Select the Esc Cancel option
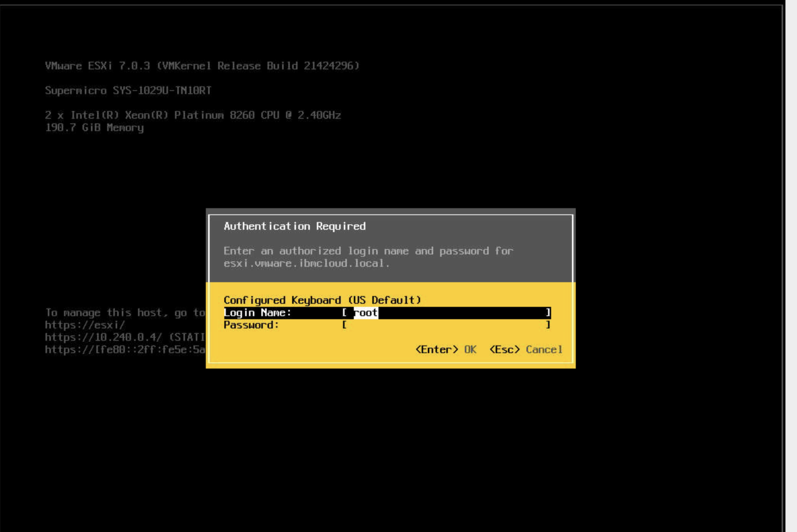Viewport: 797px width, 532px height. coord(526,350)
